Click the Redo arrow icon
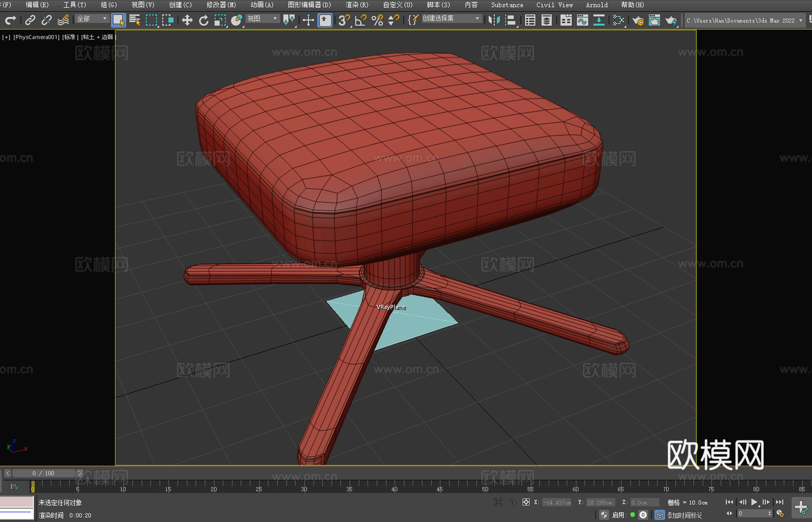Viewport: 812px width, 522px height. pyautogui.click(x=10, y=20)
